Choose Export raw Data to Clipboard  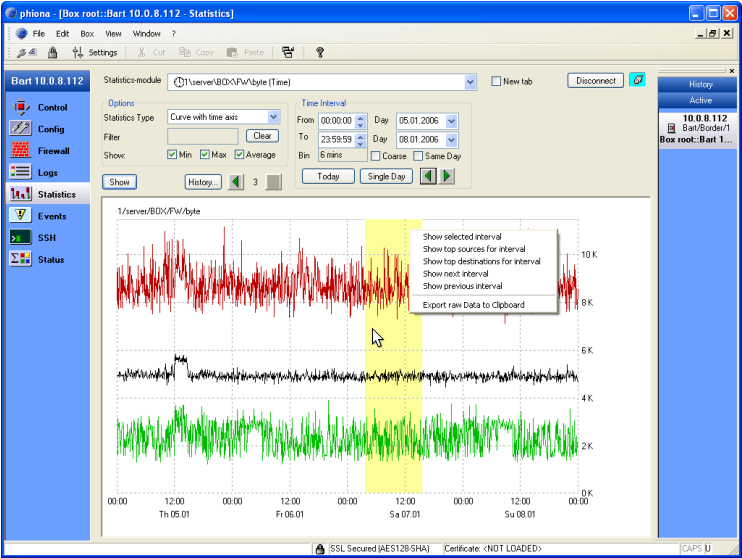pos(483,305)
